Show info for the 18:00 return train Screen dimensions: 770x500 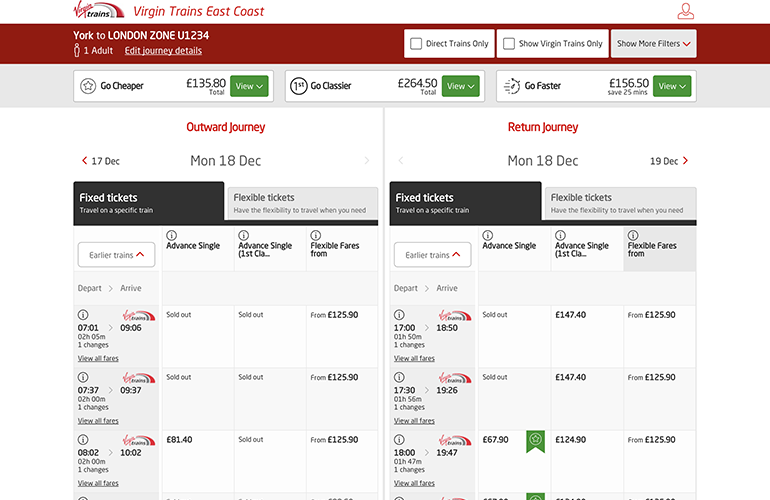pos(399,440)
